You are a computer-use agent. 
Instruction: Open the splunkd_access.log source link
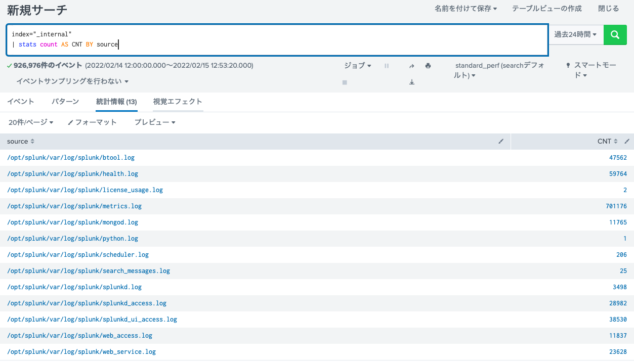pyautogui.click(x=87, y=303)
